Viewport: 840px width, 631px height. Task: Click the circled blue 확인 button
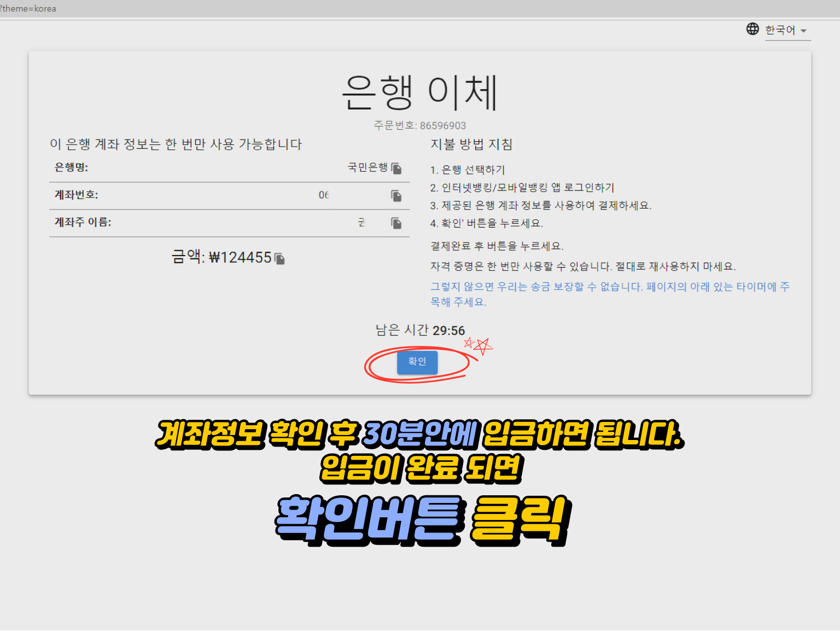pos(417,362)
